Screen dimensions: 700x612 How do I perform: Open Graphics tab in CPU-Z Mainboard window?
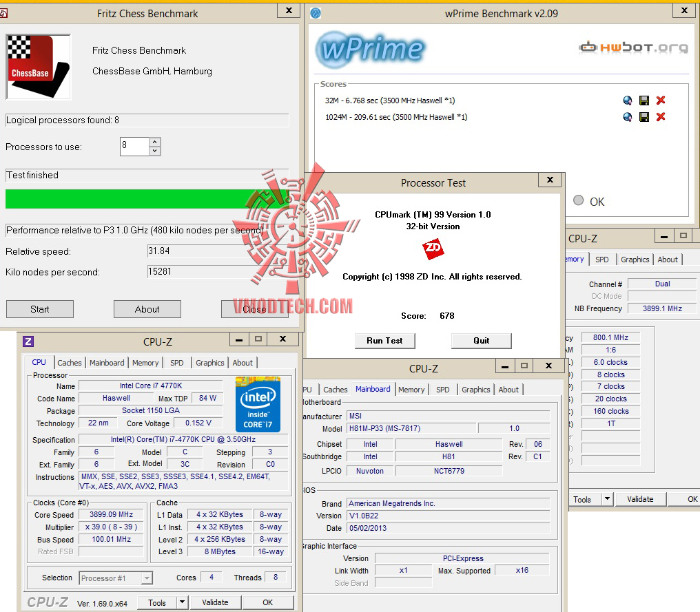[476, 390]
